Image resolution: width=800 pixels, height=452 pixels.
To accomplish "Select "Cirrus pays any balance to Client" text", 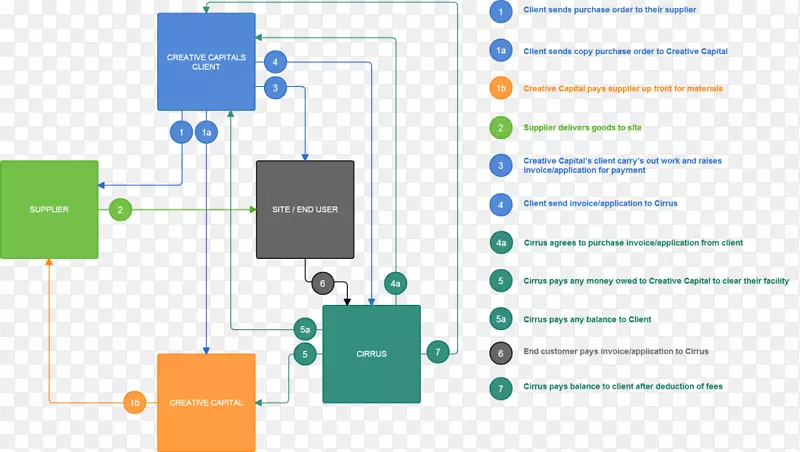I will (x=587, y=319).
